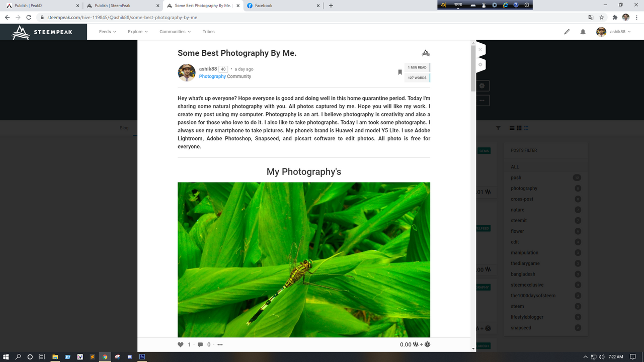
Task: Open more post actions ellipsis
Action: pos(220,344)
